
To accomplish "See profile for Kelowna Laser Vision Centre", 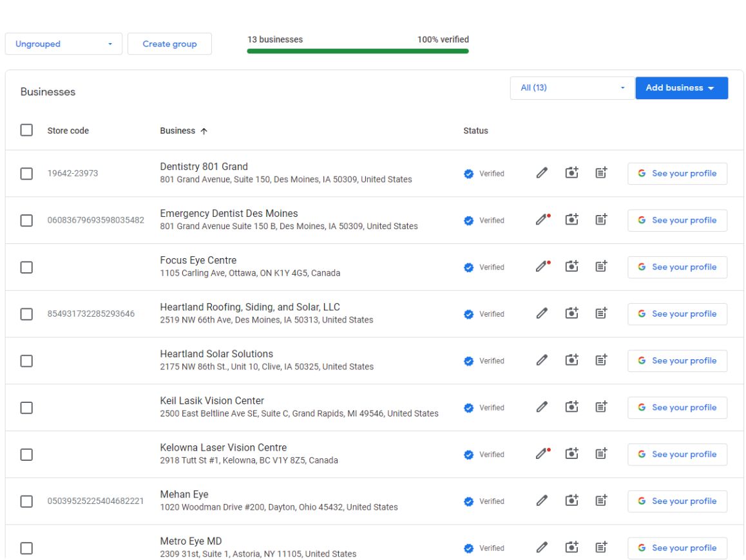I will click(677, 454).
